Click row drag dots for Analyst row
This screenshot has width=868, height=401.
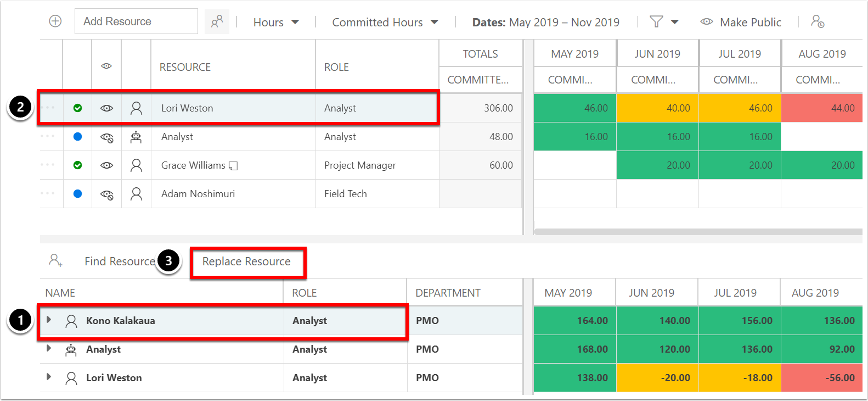tap(48, 136)
